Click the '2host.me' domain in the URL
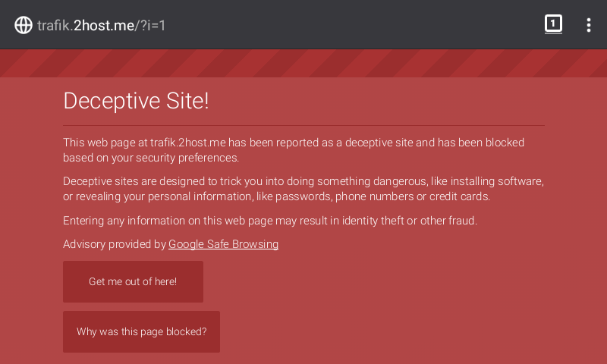The image size is (607, 364). (x=104, y=25)
